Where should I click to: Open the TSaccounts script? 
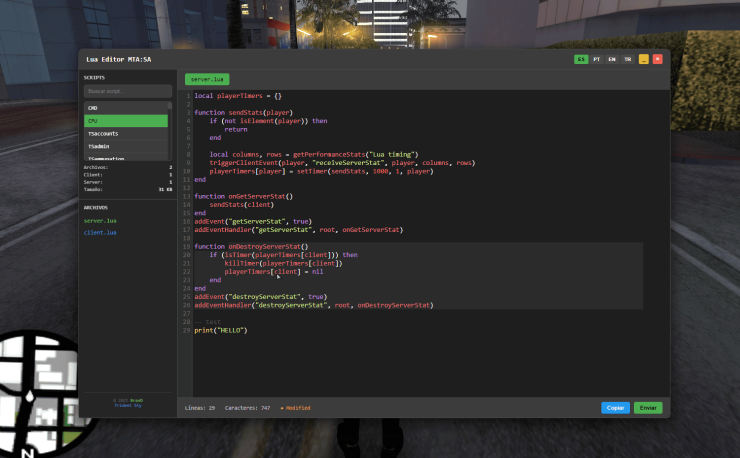click(126, 134)
